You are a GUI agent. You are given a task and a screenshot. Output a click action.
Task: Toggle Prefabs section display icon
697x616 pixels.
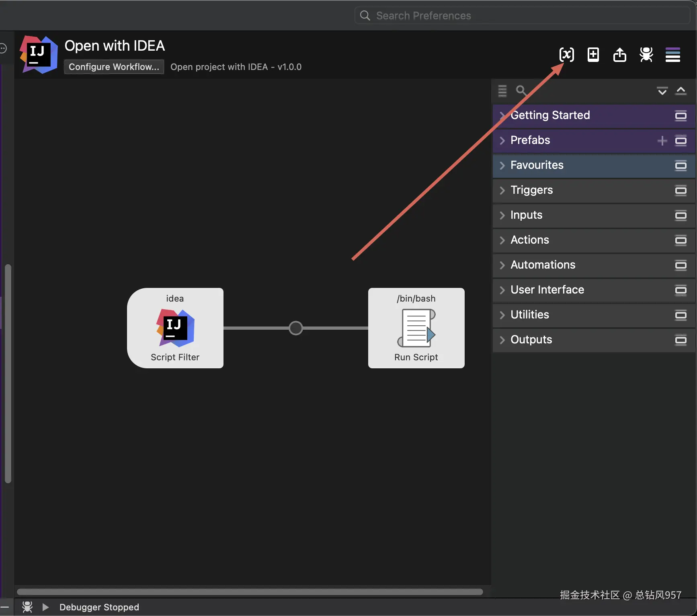click(x=681, y=141)
